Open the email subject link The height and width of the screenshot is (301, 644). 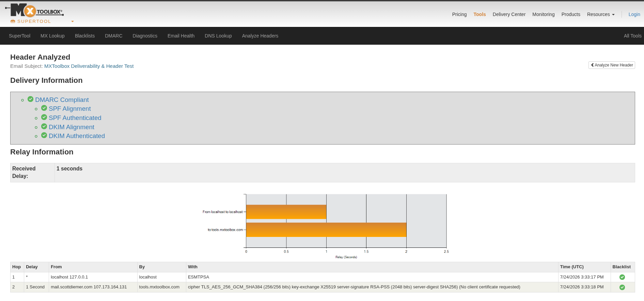coord(89,66)
